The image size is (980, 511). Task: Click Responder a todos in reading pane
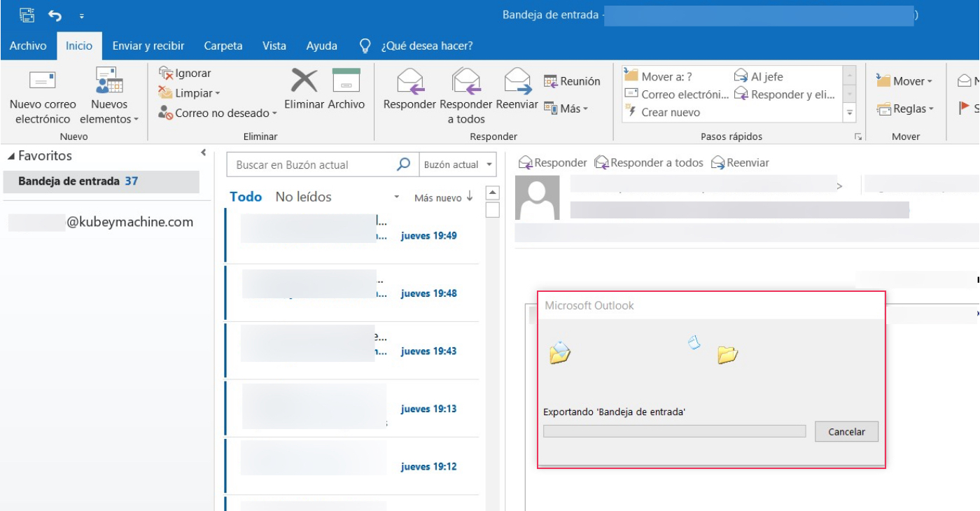[x=649, y=163]
